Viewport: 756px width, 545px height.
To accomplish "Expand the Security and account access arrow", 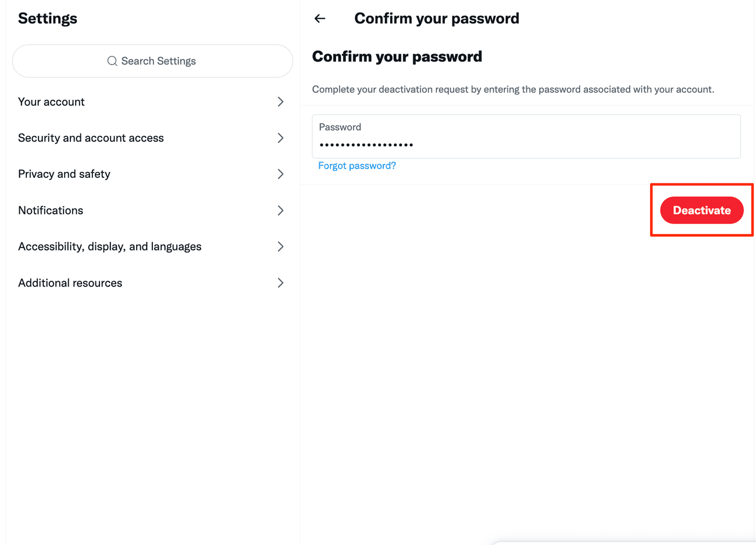I will coord(280,138).
